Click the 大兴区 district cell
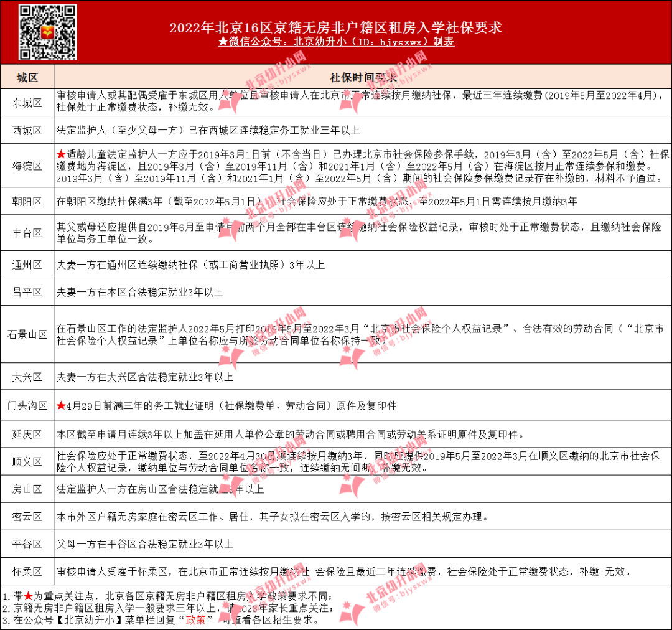 click(27, 377)
